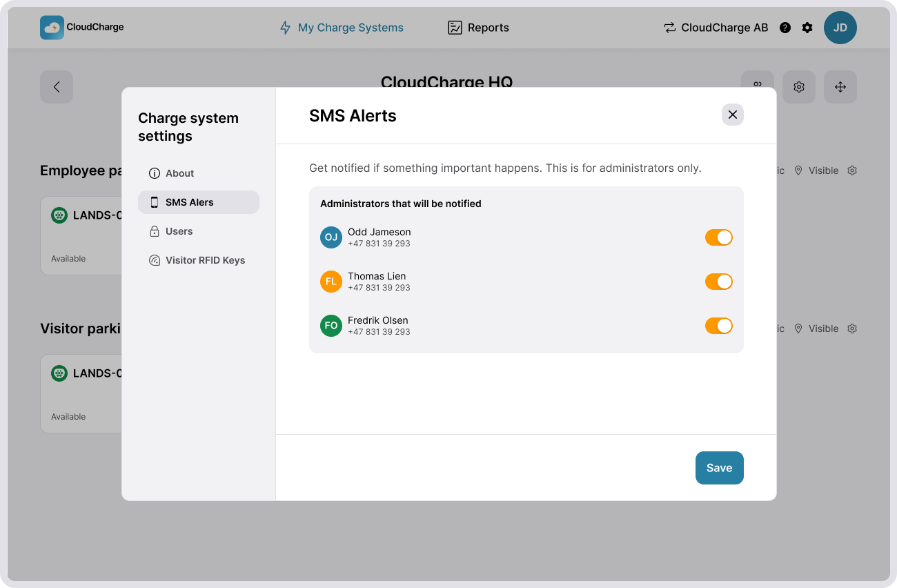Select SMS Alers in settings sidebar
The height and width of the screenshot is (588, 897).
tap(199, 202)
